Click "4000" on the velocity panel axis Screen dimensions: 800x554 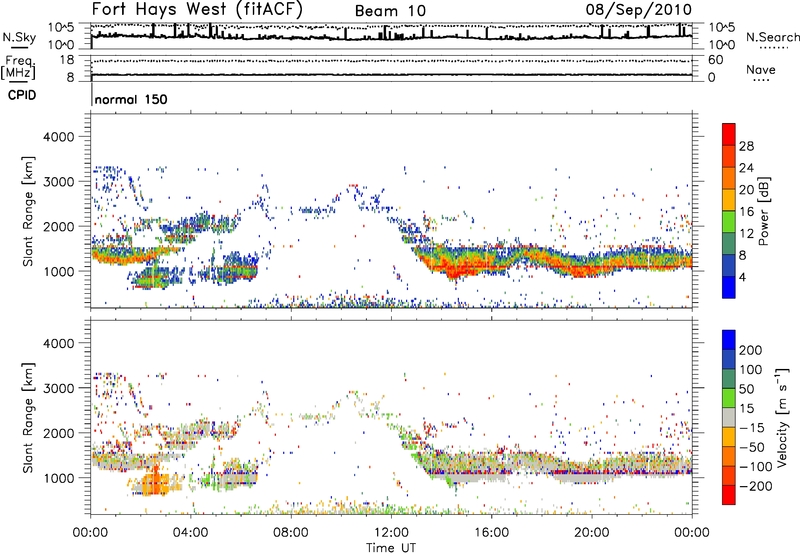click(x=58, y=343)
